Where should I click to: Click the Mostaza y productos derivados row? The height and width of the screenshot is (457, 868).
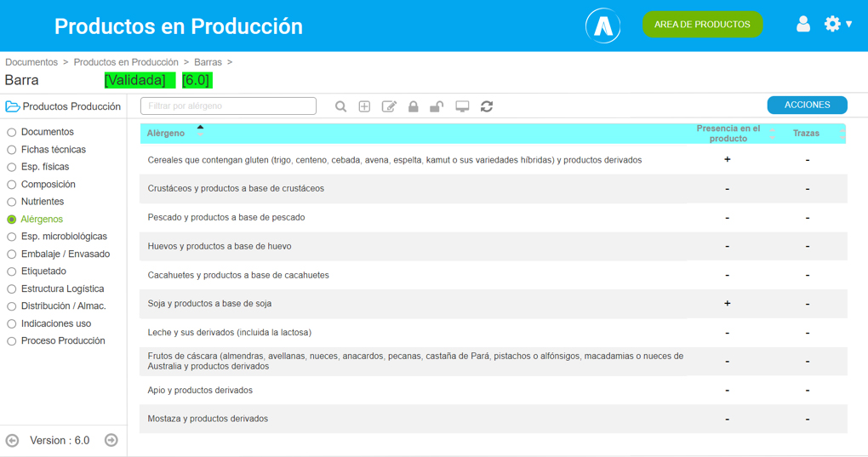click(494, 419)
